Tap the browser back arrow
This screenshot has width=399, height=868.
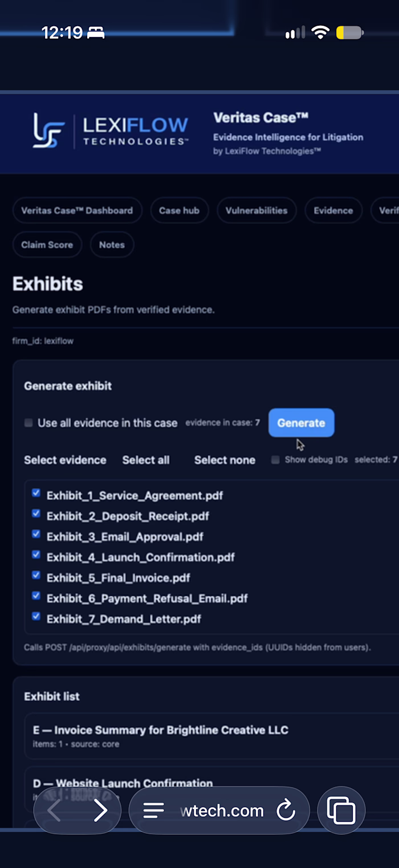coord(54,810)
